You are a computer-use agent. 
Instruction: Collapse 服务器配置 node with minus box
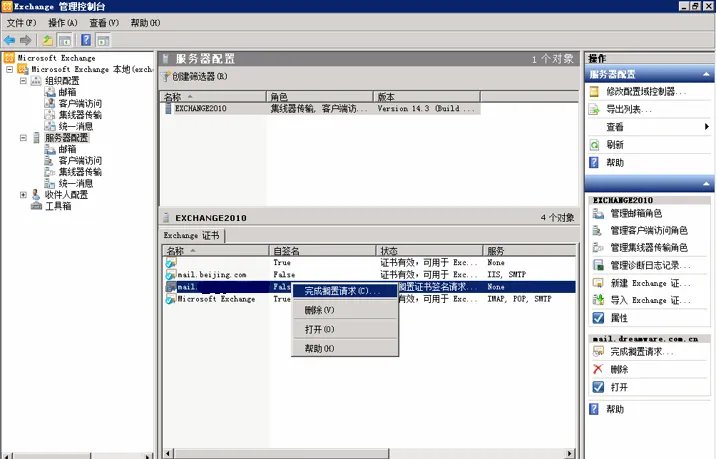[x=23, y=138]
